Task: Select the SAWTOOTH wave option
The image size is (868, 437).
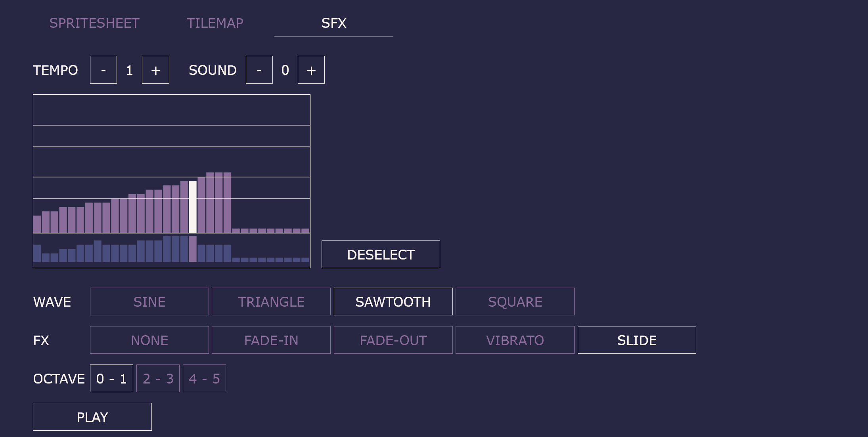Action: [x=393, y=302]
